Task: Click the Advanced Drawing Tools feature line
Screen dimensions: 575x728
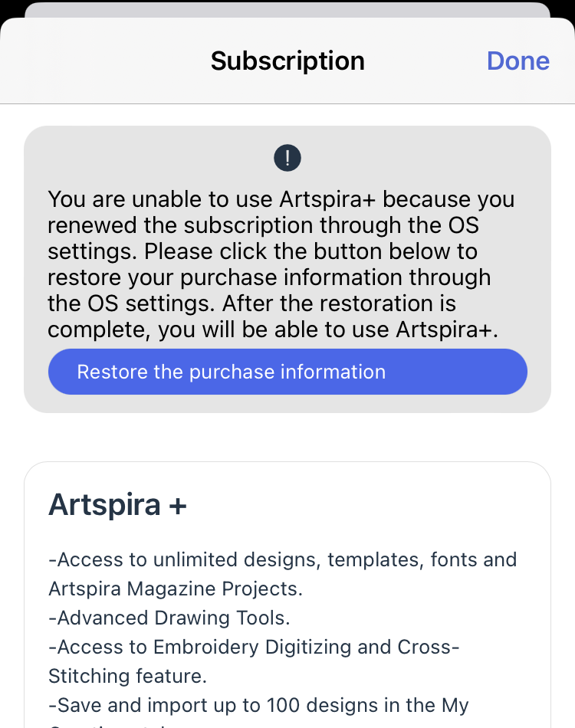Action: [x=169, y=618]
